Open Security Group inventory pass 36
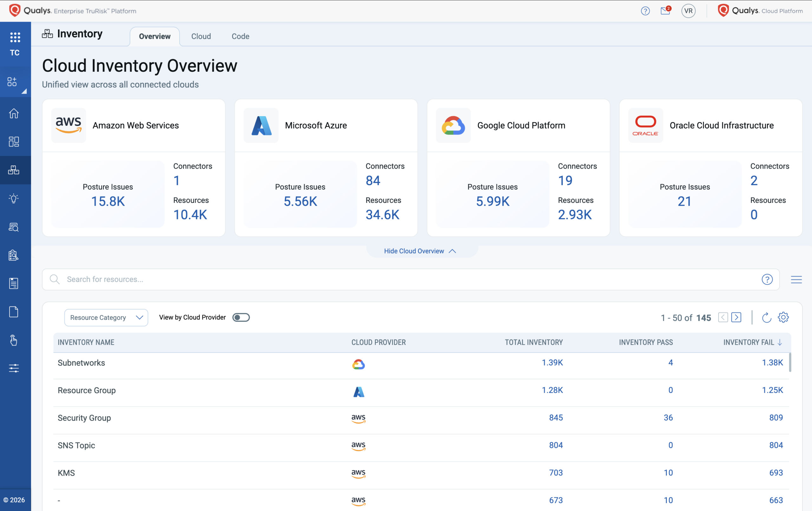The width and height of the screenshot is (812, 511). pyautogui.click(x=668, y=418)
